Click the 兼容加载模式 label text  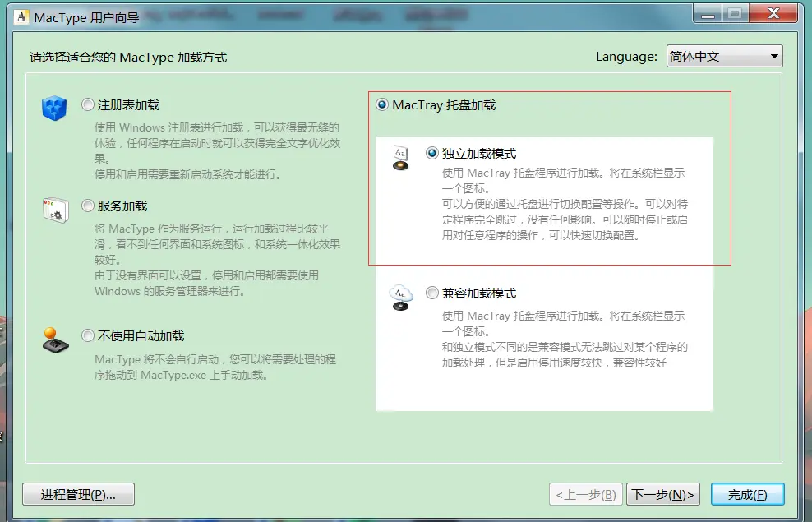tap(479, 293)
